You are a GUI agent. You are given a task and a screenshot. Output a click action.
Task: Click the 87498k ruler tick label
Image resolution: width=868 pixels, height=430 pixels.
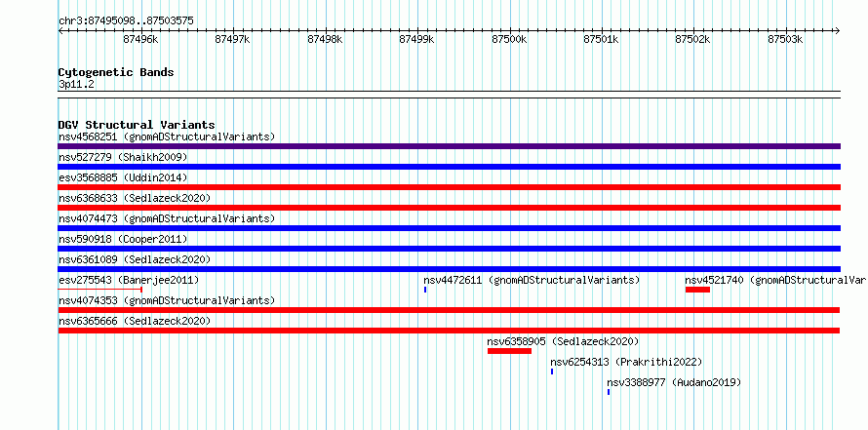pyautogui.click(x=325, y=40)
